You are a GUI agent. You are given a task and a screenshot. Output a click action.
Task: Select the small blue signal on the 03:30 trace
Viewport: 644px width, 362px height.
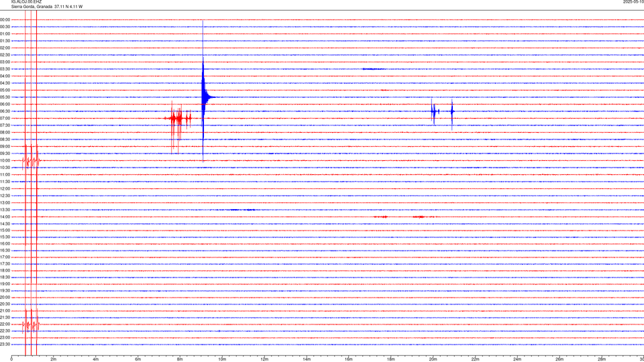373,69
